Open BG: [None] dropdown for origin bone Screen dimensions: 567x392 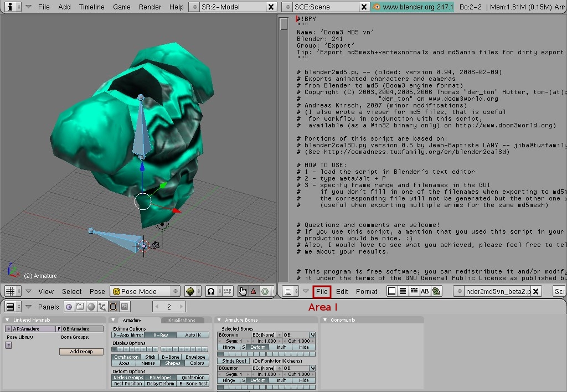266,335
